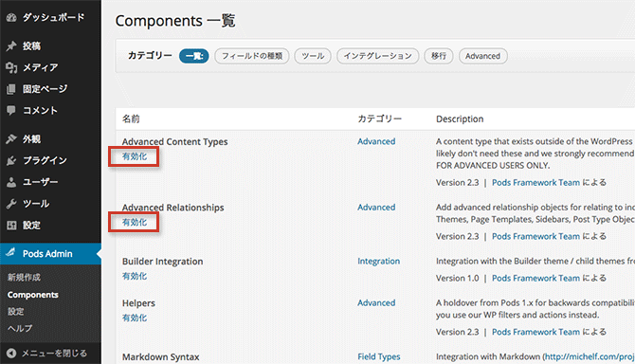This screenshot has width=635, height=364.
Task: Click the media icon beside メディア
Action: pyautogui.click(x=11, y=67)
